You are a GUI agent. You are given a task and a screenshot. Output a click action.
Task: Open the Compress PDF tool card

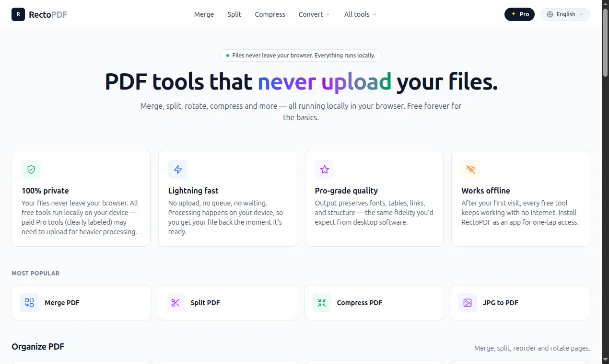point(374,303)
